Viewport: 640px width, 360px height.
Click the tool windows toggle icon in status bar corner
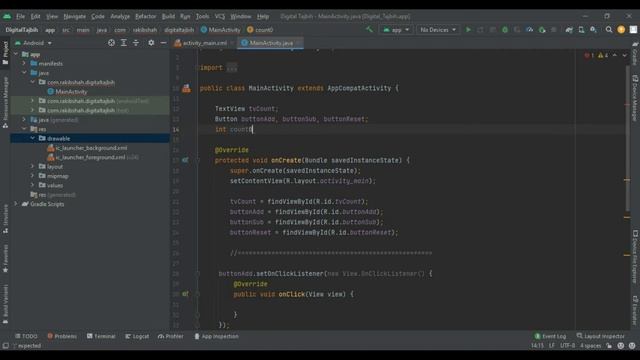5,346
